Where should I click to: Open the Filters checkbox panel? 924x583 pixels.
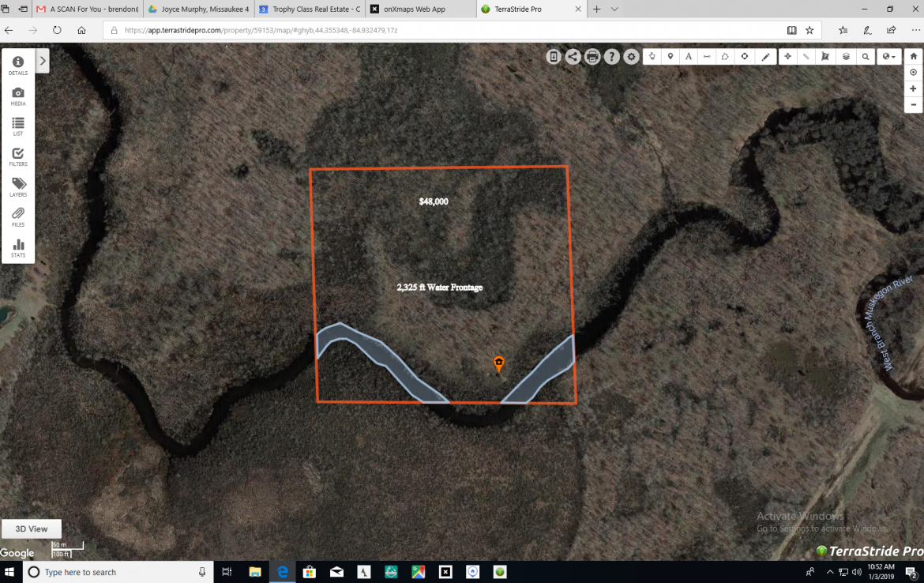[x=17, y=157]
